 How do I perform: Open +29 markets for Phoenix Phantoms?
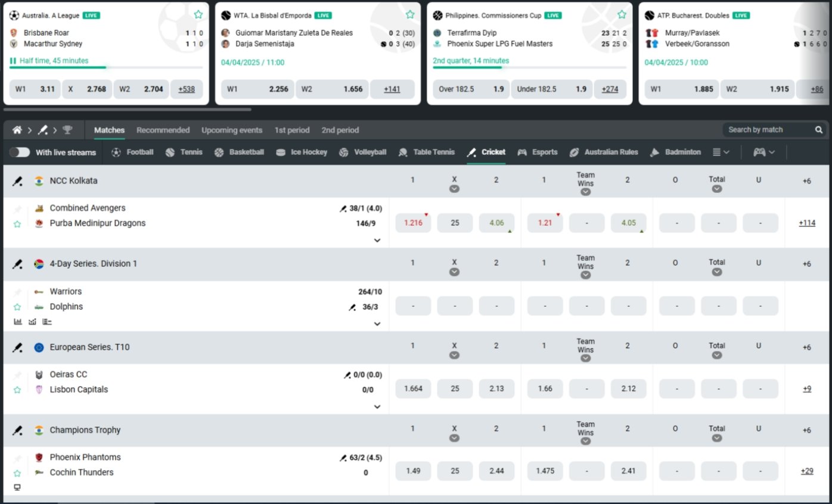click(807, 471)
